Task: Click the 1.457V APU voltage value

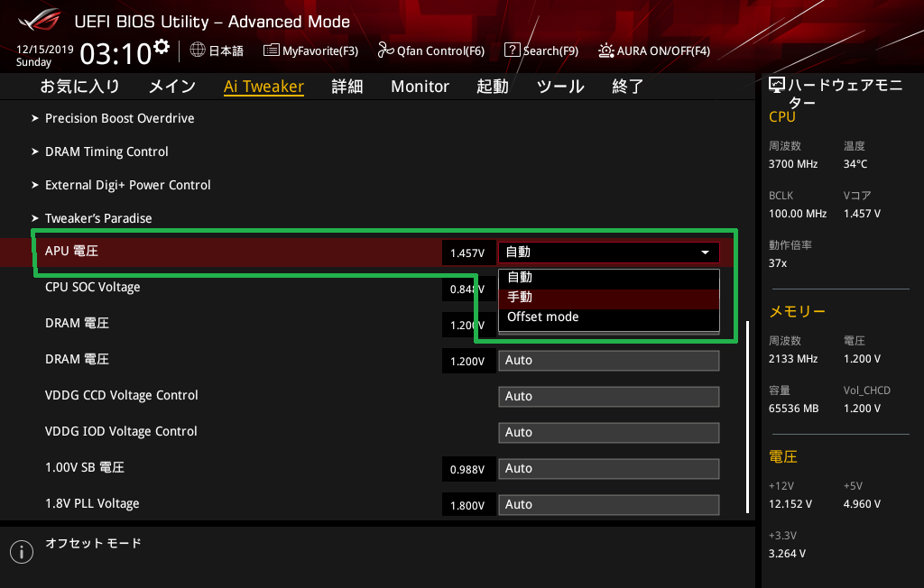Action: (467, 253)
